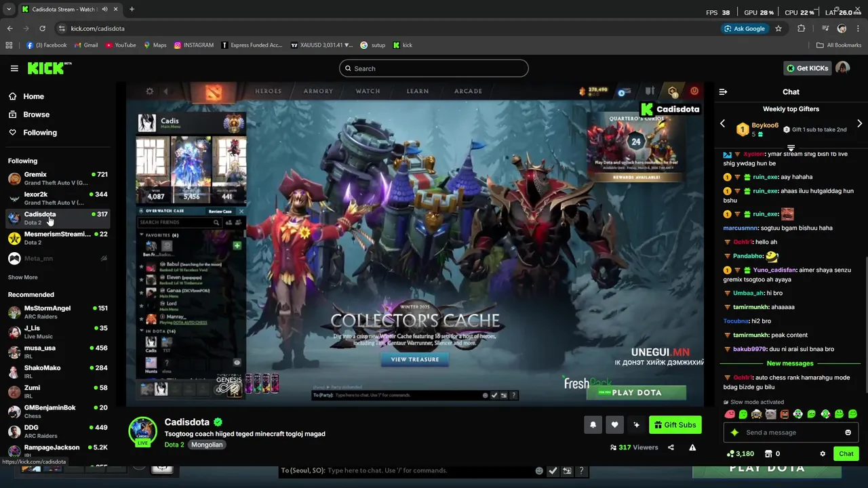Screen dimensions: 868x488
Task: Show previous weekly top gifter
Action: click(722, 124)
